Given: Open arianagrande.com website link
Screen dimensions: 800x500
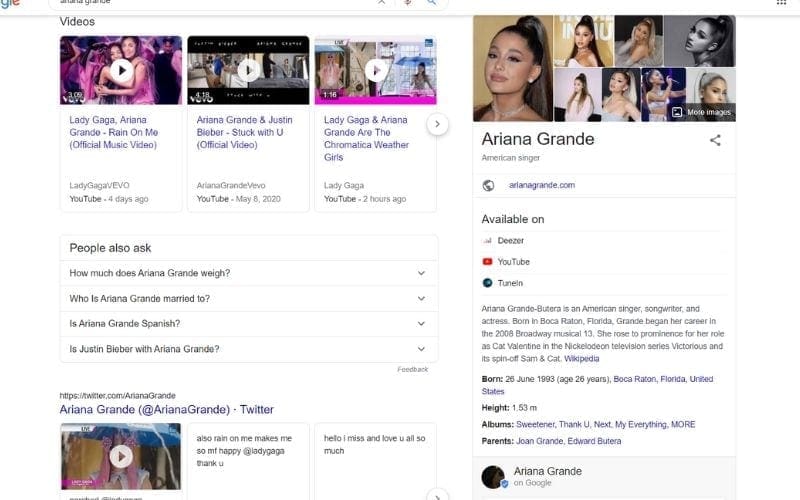Looking at the screenshot, I should tap(541, 185).
